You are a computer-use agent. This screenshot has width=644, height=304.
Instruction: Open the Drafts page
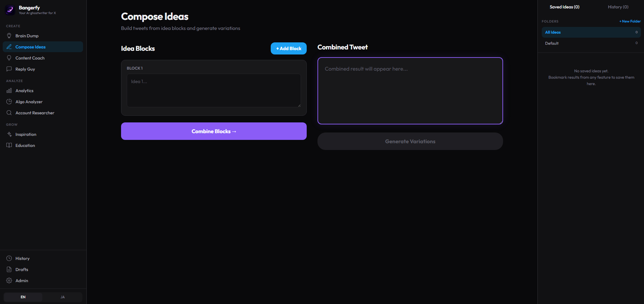tap(22, 269)
